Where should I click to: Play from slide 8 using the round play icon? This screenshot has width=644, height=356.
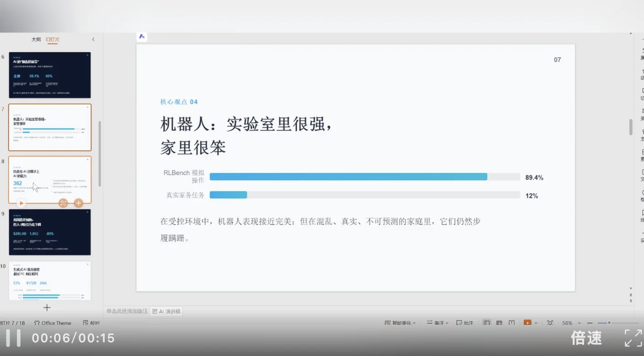[21, 203]
